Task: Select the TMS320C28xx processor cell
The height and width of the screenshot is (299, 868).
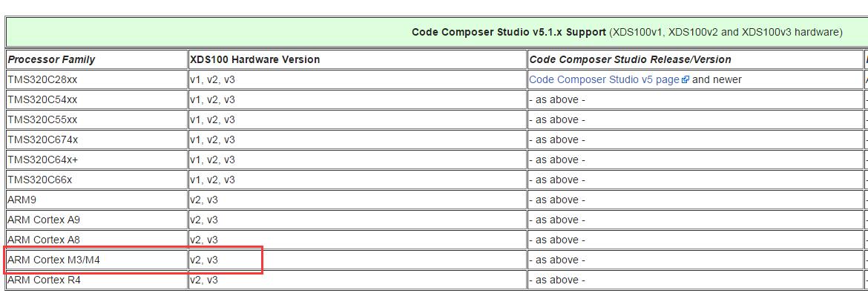Action: (x=42, y=79)
